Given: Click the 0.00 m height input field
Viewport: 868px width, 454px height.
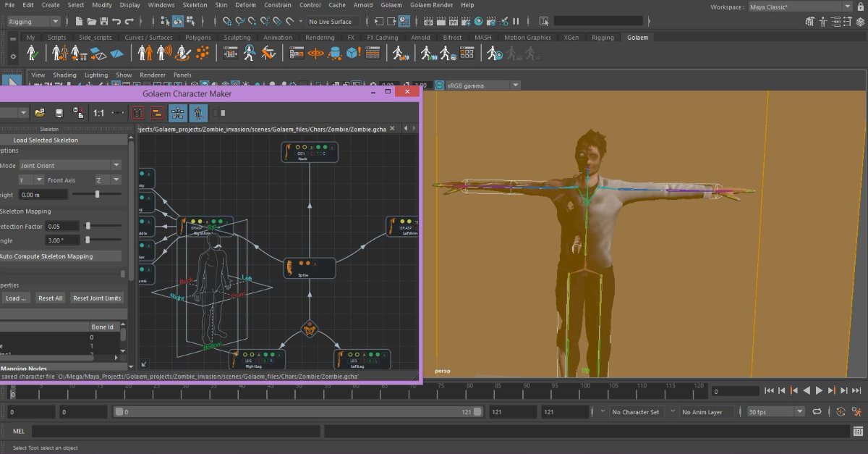Looking at the screenshot, I should pos(43,195).
